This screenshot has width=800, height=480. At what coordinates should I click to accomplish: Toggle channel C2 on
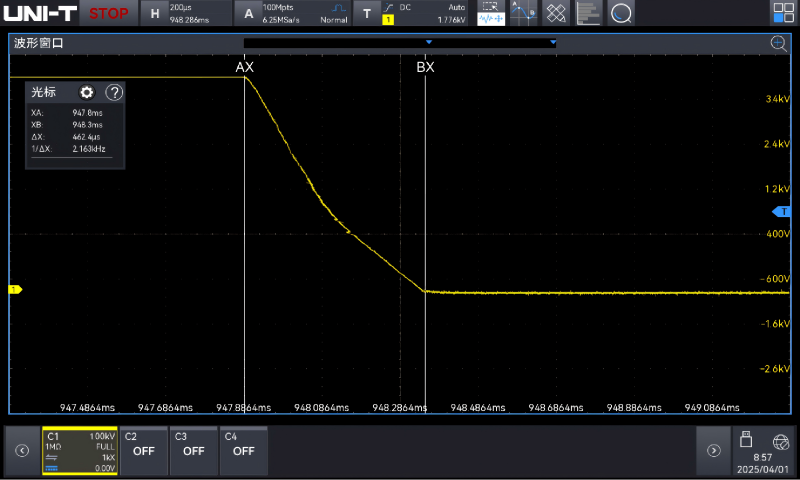click(143, 450)
